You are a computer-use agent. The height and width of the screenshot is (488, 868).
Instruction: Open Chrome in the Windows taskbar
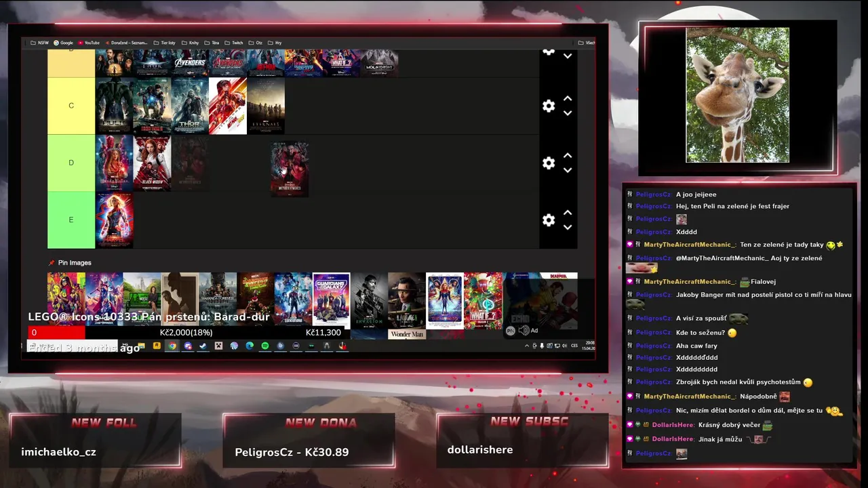coord(172,346)
